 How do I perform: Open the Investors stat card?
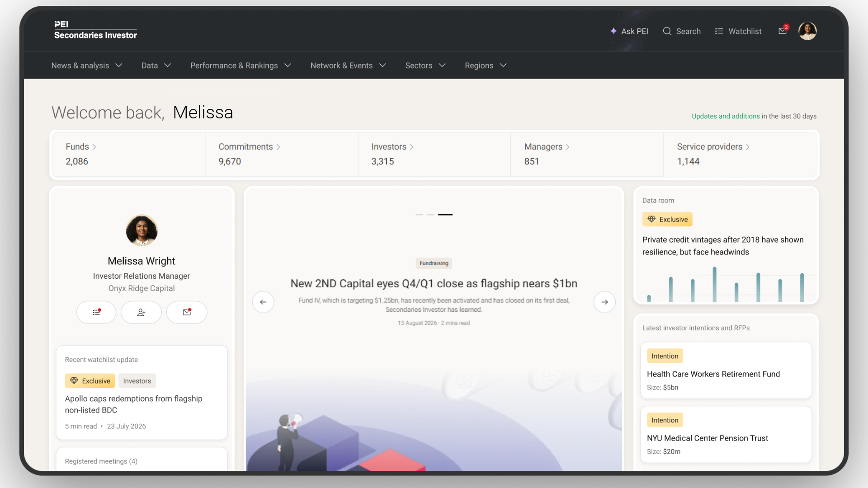click(434, 154)
